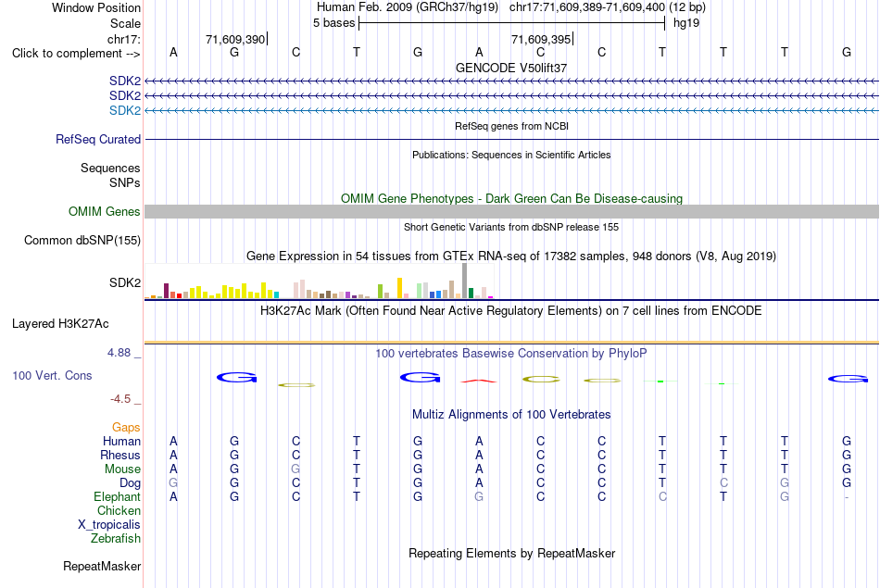
Task: Click the "H3K27Ac Mark" ENCODE track title
Action: (510, 311)
